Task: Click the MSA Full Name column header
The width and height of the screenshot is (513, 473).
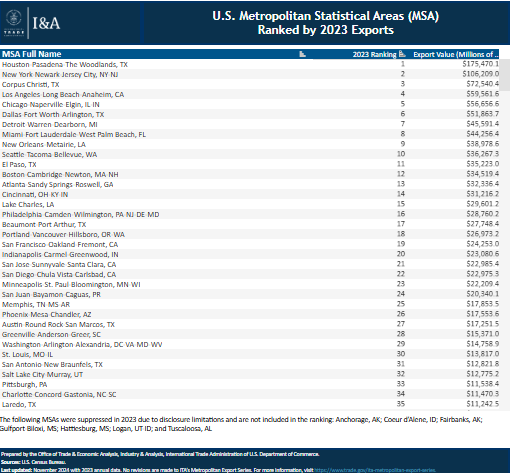Action: coord(32,54)
